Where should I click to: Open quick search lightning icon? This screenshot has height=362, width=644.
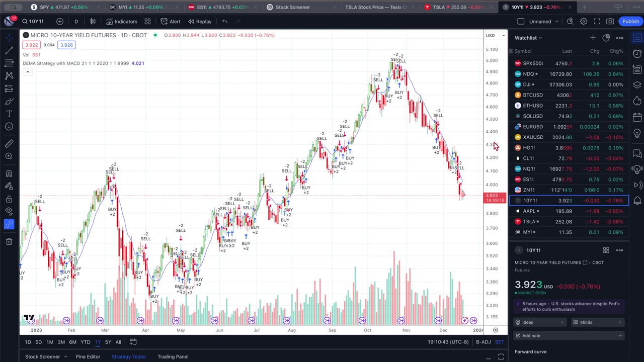[x=570, y=22]
